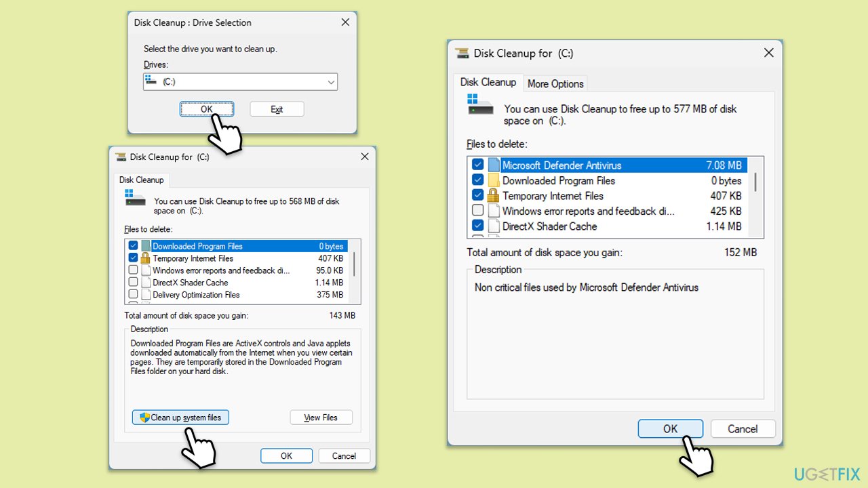
Task: Check DirectX Shader Cache checkbox in left window
Action: pyautogui.click(x=134, y=283)
